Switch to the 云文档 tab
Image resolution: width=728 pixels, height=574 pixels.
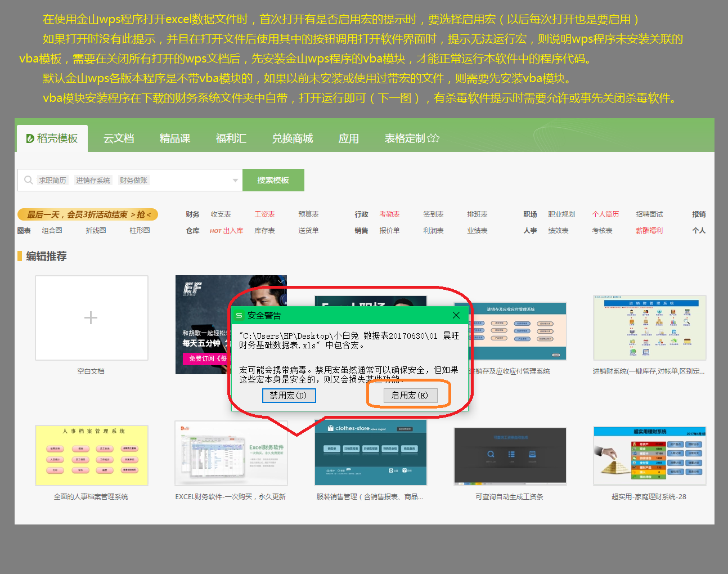pos(118,138)
